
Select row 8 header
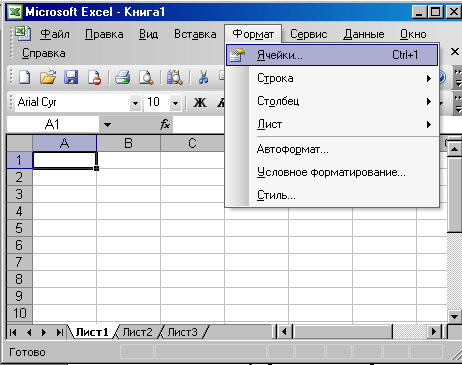pyautogui.click(x=19, y=279)
